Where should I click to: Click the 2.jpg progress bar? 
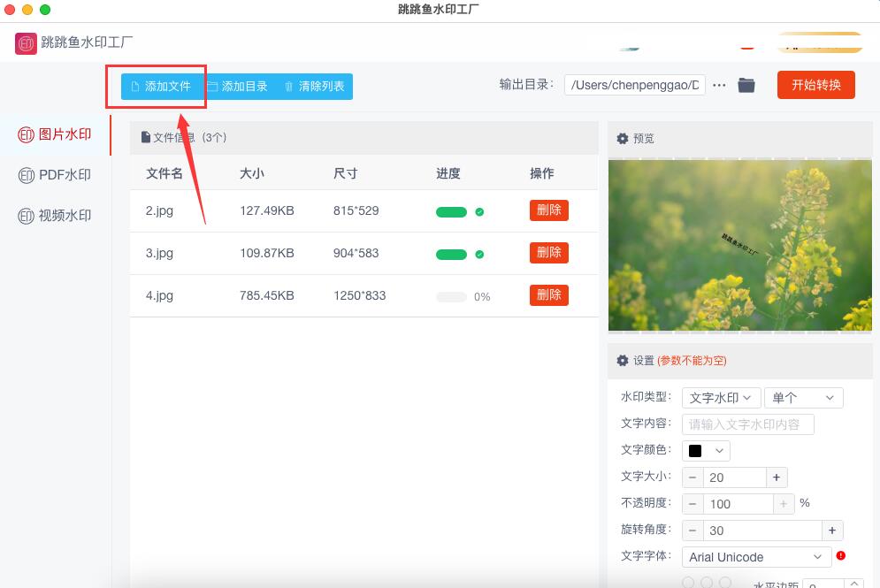click(x=451, y=211)
